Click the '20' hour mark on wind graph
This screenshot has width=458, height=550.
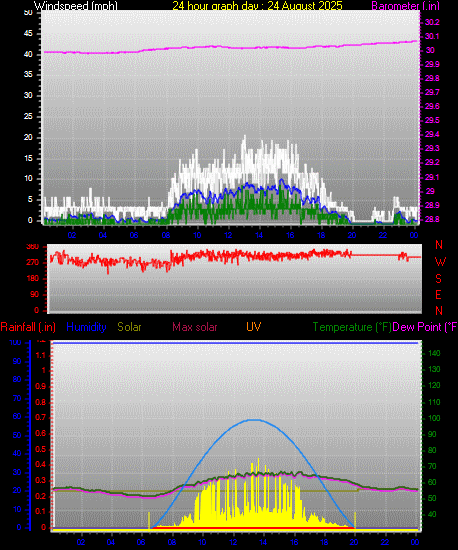click(352, 235)
